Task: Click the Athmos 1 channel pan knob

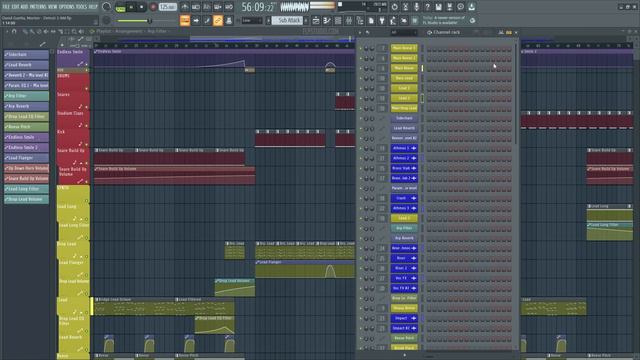Action: [366, 149]
